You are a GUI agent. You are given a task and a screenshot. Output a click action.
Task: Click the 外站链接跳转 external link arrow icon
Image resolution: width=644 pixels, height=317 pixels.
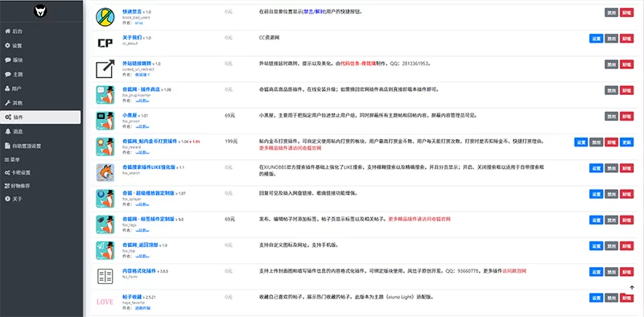[x=105, y=69]
